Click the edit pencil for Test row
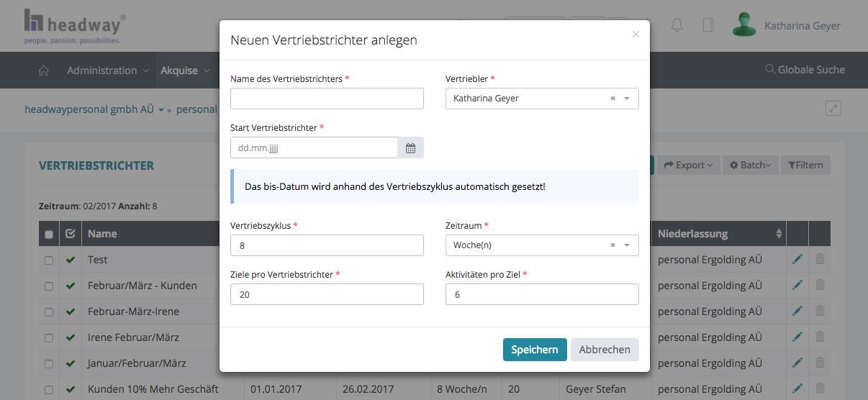Viewport: 868px width, 400px height. 797,260
